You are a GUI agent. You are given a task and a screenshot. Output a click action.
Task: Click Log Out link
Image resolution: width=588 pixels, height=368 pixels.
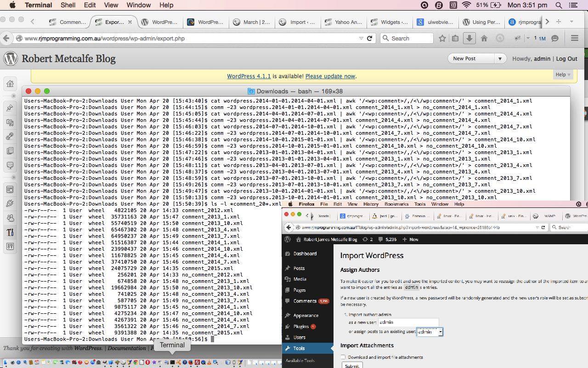(566, 58)
